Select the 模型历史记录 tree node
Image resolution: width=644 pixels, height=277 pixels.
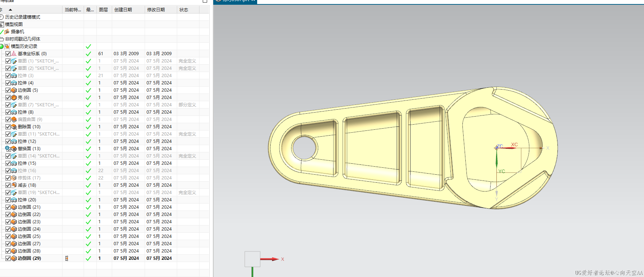[x=24, y=46]
